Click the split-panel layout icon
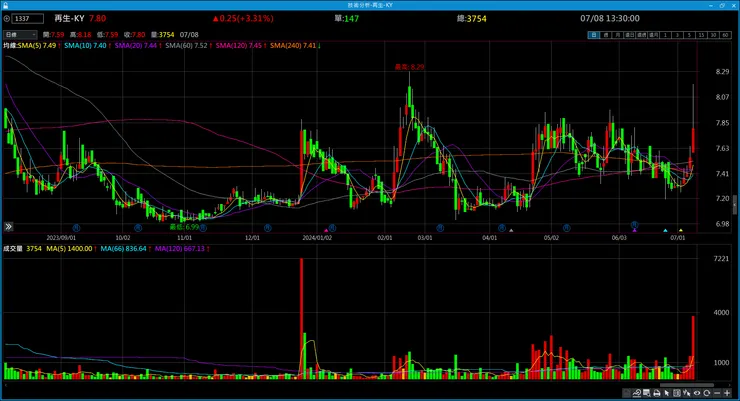Screen dimensions: 740x401 (x=677, y=393)
